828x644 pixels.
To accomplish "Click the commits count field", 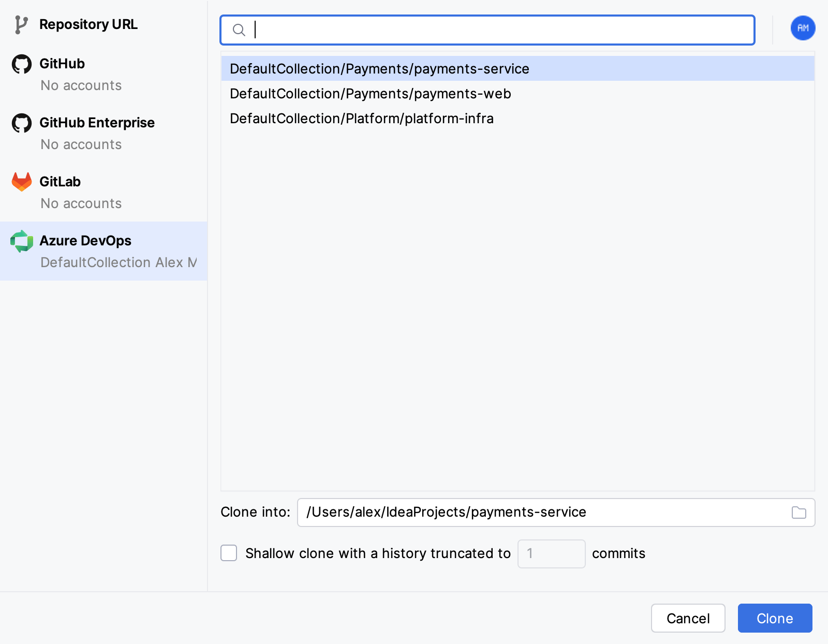I will 551,553.
